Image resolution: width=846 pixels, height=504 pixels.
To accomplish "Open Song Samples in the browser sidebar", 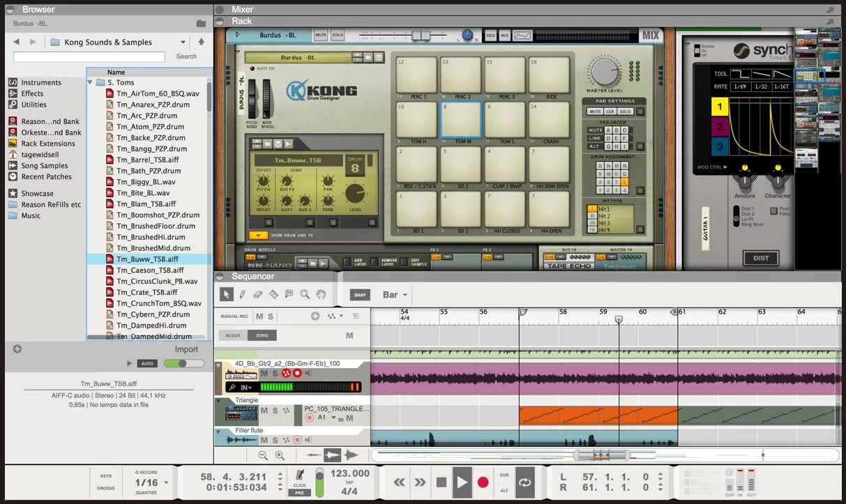I will [x=45, y=166].
